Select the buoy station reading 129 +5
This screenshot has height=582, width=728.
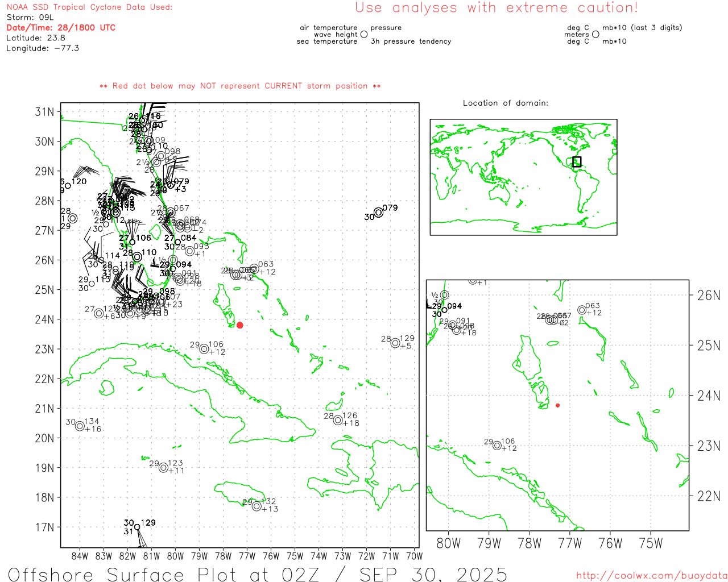click(395, 343)
